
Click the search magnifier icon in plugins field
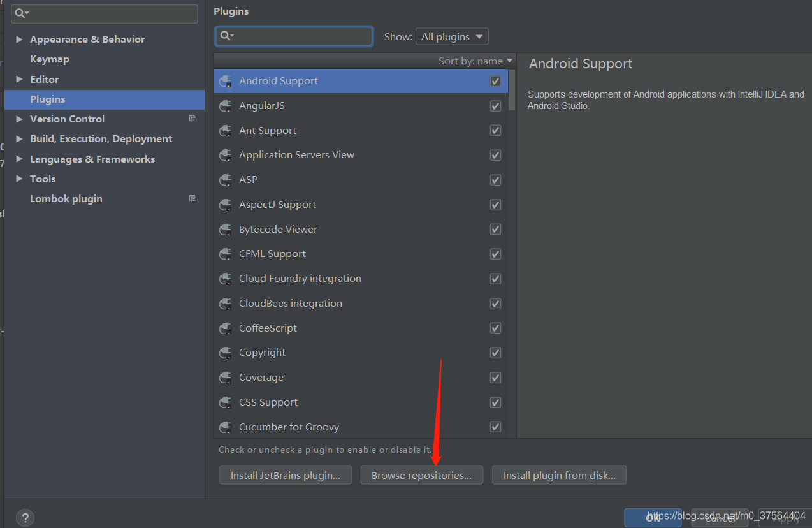pos(226,36)
